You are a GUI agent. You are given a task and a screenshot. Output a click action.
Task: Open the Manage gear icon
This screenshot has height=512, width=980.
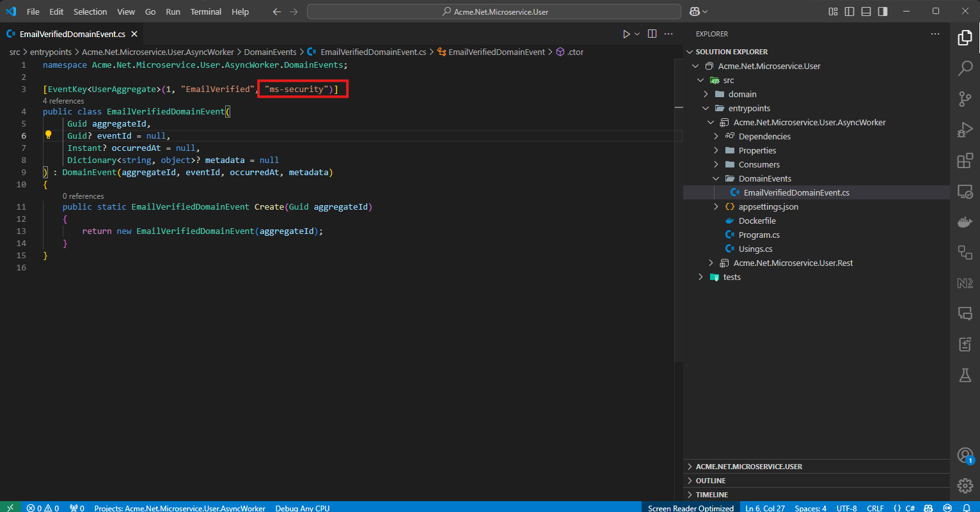[x=965, y=486]
